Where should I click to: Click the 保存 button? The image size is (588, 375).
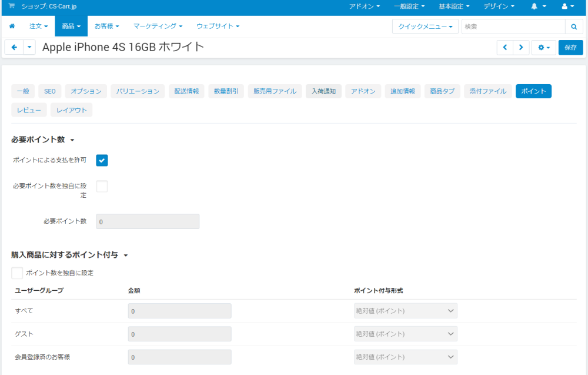(x=570, y=47)
